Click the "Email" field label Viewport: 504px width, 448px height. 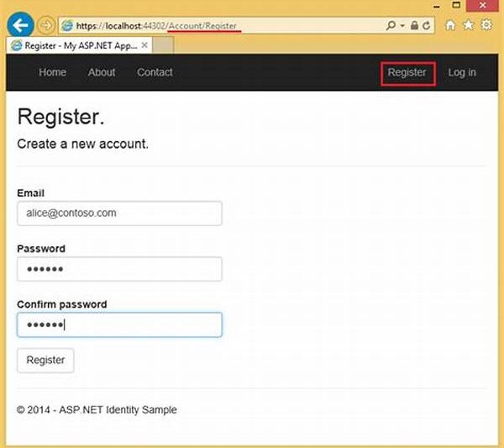tap(31, 193)
